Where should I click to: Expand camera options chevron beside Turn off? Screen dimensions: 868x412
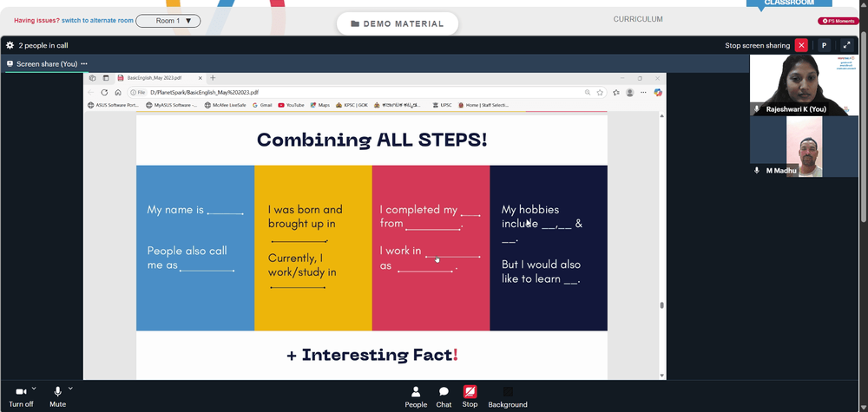click(35, 388)
